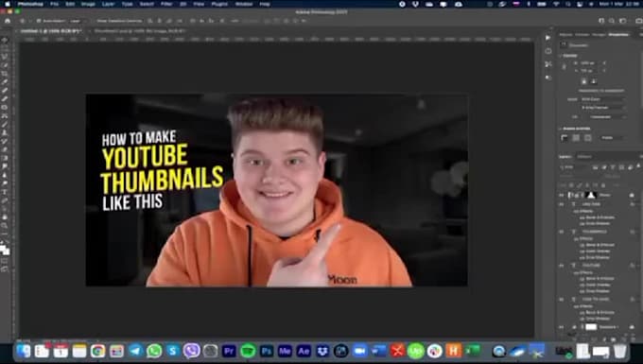
Task: Select the Horizontal Type tool
Action: click(x=5, y=192)
